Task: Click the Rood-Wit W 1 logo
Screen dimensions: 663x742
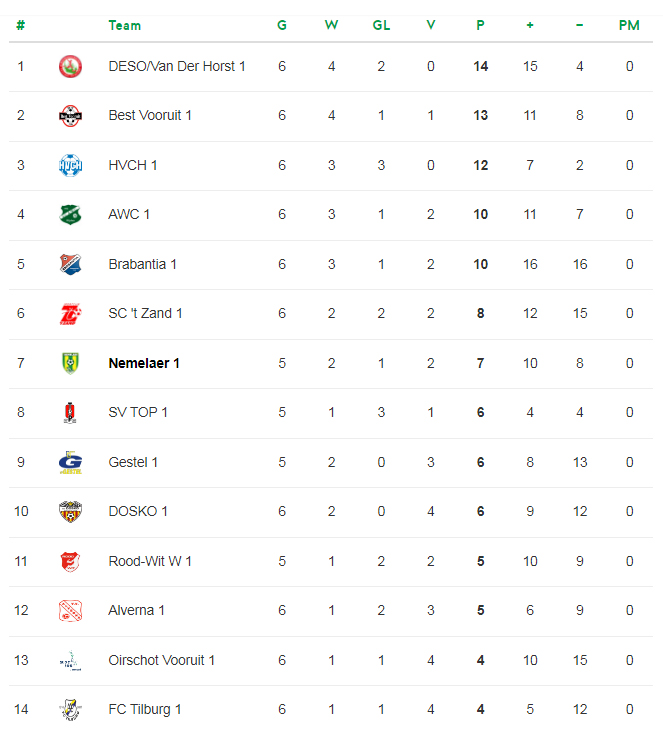Action: click(70, 562)
